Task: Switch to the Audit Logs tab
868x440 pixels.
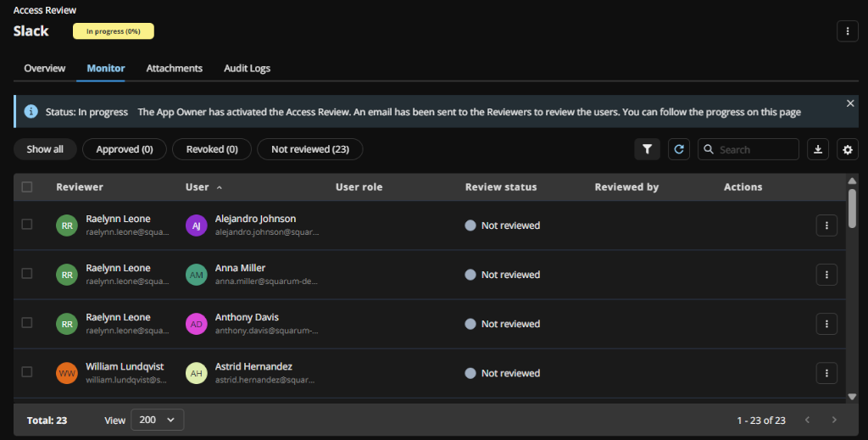Action: tap(247, 68)
